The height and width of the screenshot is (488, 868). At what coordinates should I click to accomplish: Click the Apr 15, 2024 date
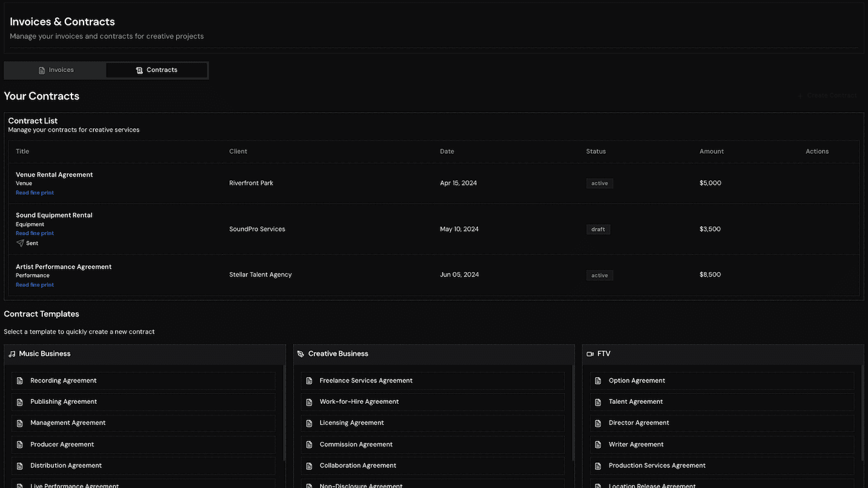[458, 183]
